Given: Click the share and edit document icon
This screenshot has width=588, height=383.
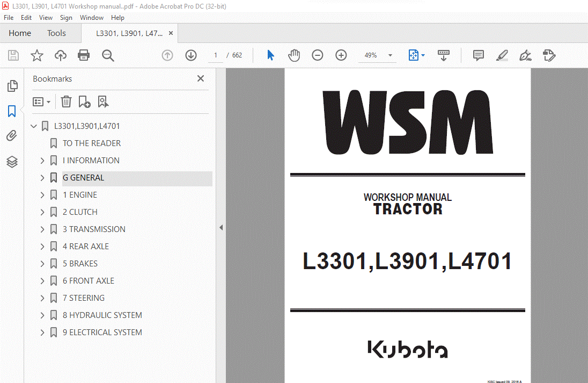Looking at the screenshot, I should 549,55.
